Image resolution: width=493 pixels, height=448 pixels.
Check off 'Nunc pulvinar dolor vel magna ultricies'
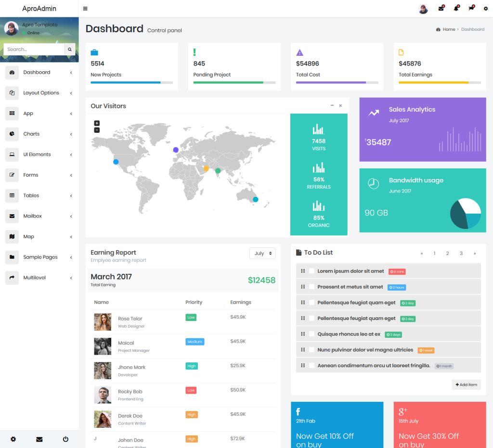[311, 350]
